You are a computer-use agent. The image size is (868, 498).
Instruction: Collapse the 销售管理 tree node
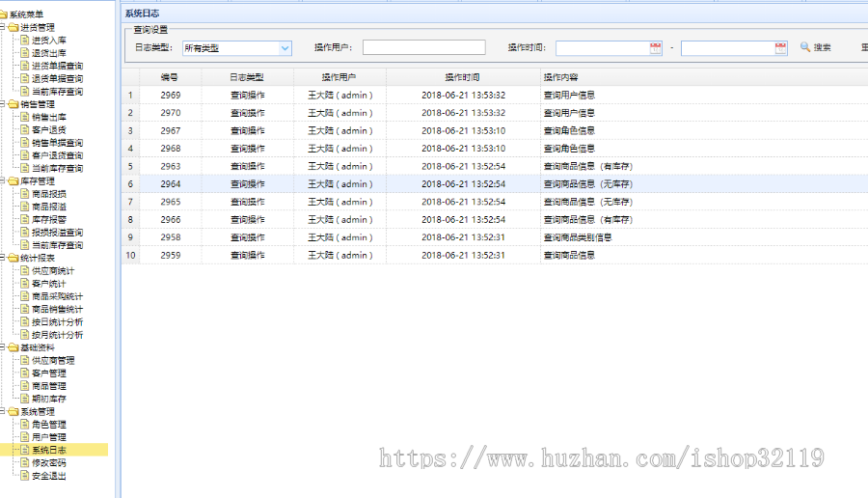pyautogui.click(x=2, y=103)
